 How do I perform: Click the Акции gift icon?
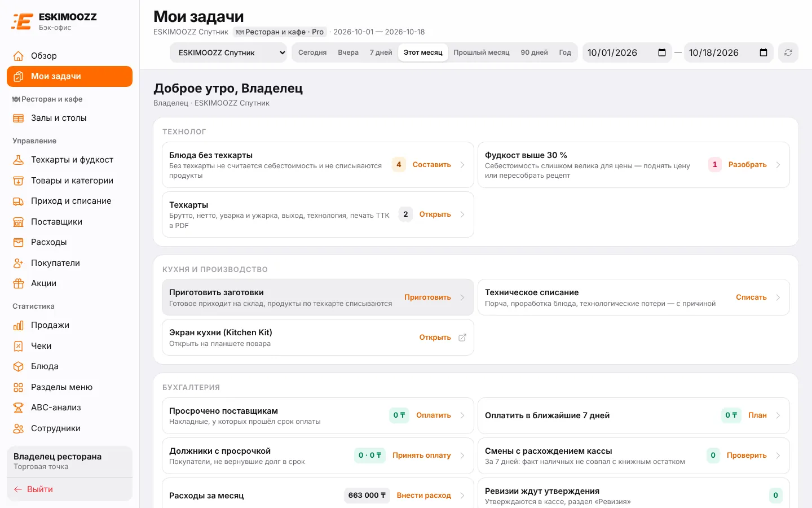click(19, 283)
